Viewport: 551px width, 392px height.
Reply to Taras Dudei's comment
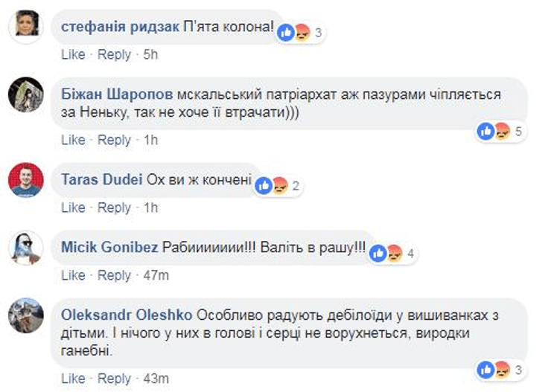114,208
